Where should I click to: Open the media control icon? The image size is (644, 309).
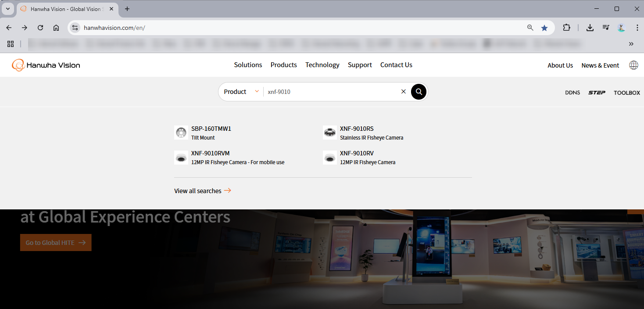[606, 28]
